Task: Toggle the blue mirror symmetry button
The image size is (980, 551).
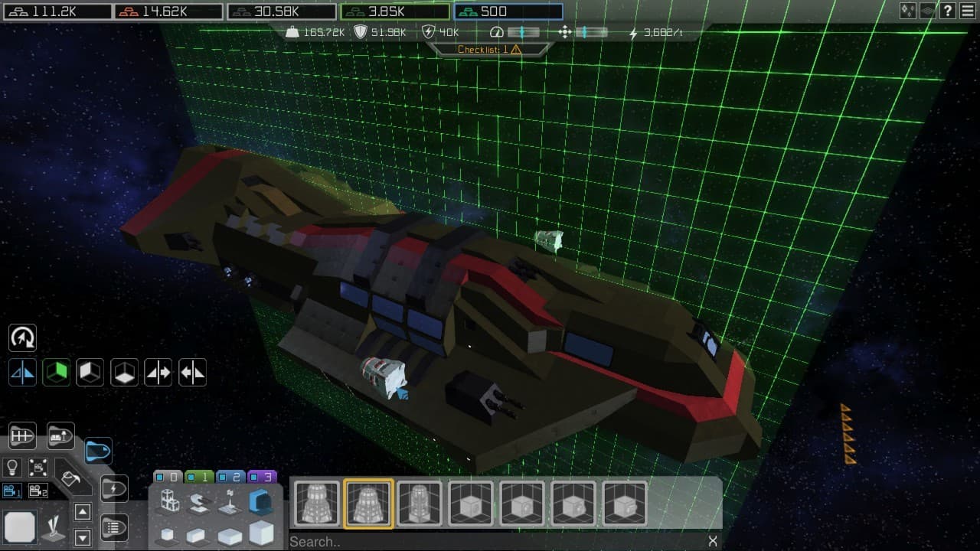Action: (x=22, y=373)
